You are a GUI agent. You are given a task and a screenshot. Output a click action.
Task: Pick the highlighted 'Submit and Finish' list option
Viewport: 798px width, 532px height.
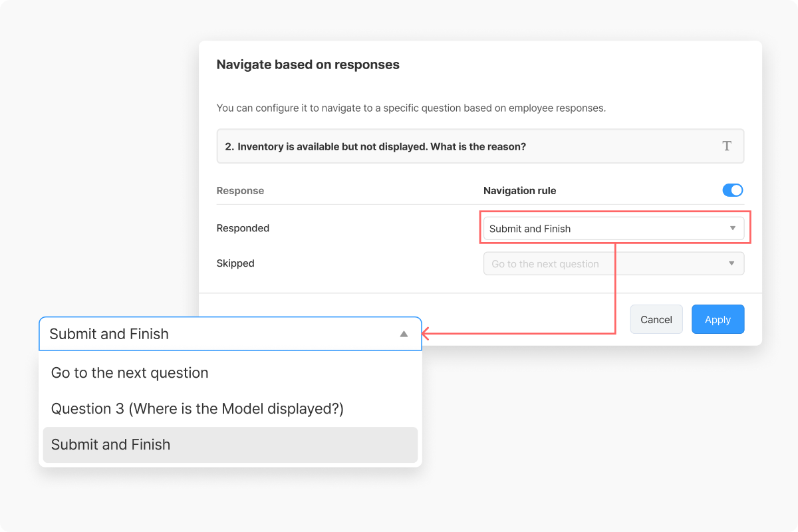point(231,445)
